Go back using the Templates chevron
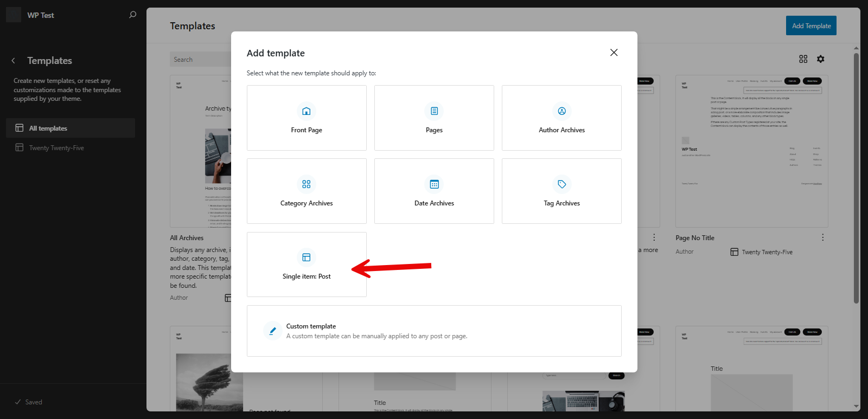This screenshot has height=419, width=868. (14, 61)
